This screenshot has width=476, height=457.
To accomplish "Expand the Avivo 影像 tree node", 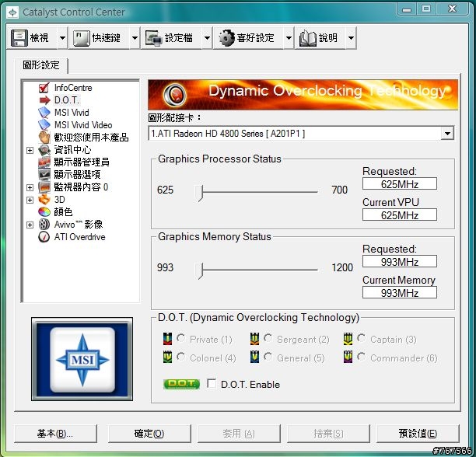I will coord(30,225).
